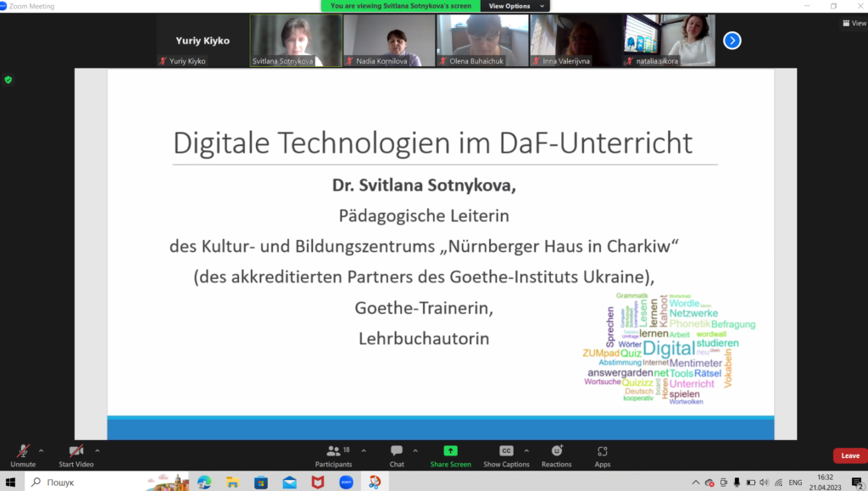Click the 'Pädagogische Leiterin' line on slide
Viewport: 868px width, 491px height.
pyautogui.click(x=424, y=215)
